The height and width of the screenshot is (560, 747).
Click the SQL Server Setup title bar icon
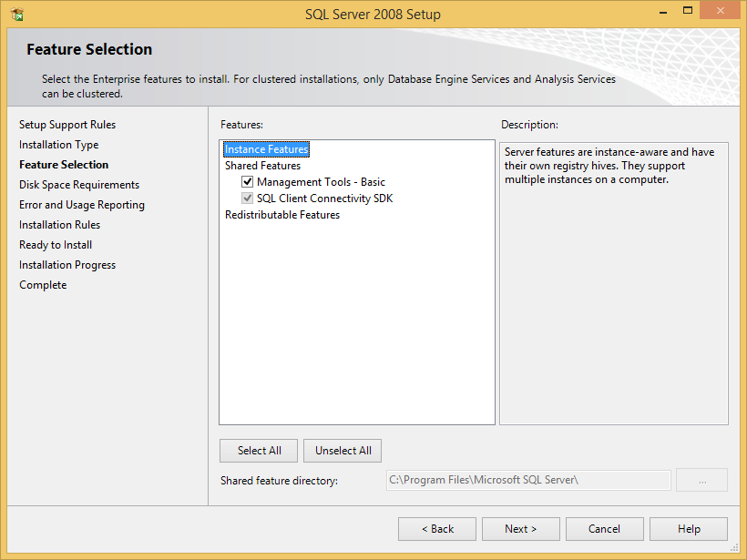coord(16,15)
